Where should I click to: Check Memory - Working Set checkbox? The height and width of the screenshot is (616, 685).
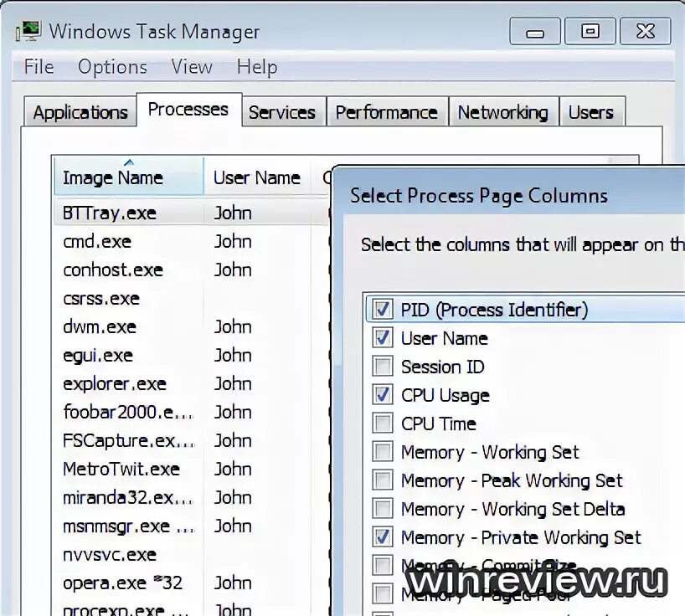pos(383,452)
